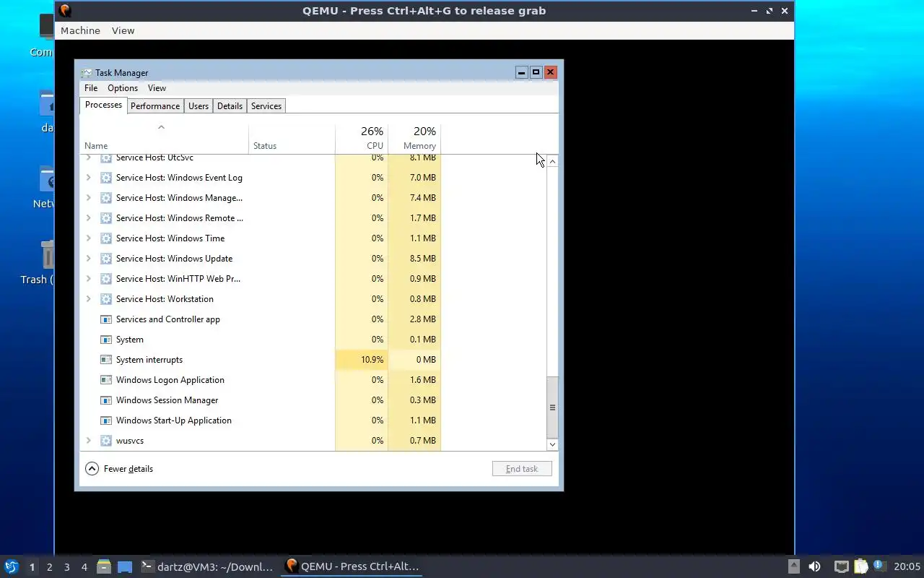Screen dimensions: 924x578
Task: Select the Services and Controller app row
Action: click(260, 319)
